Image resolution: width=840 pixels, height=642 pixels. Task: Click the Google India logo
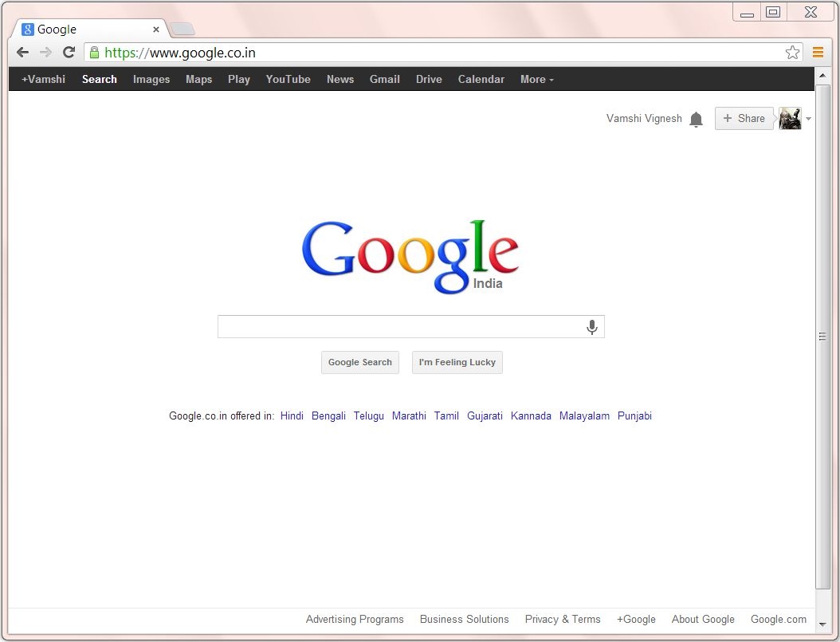[410, 257]
